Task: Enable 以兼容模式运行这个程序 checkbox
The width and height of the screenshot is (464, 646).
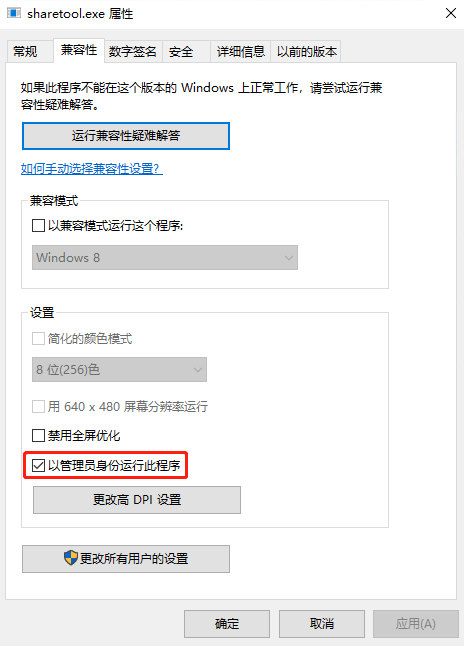Action: point(38,226)
